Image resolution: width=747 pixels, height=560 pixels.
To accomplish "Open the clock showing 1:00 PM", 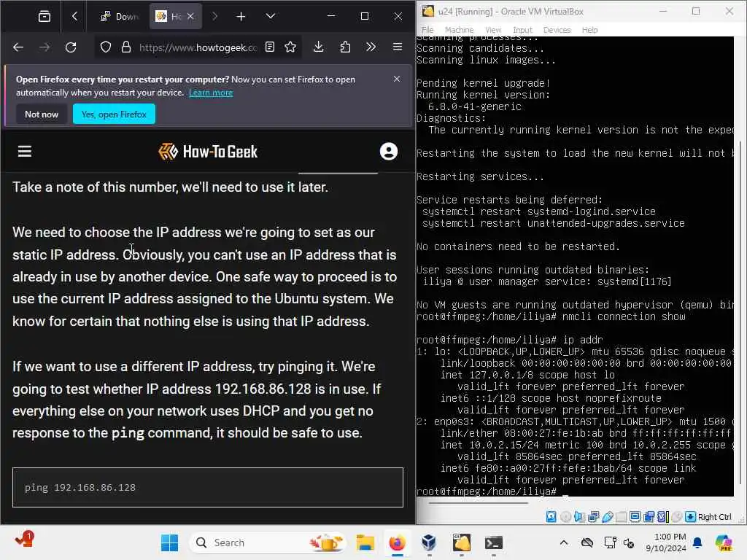I will tap(667, 542).
